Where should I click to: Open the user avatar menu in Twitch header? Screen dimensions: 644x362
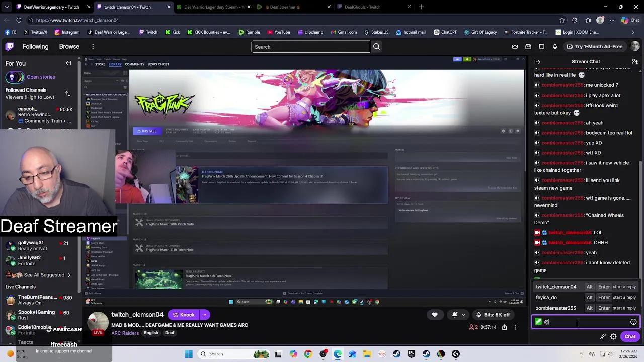pyautogui.click(x=635, y=47)
